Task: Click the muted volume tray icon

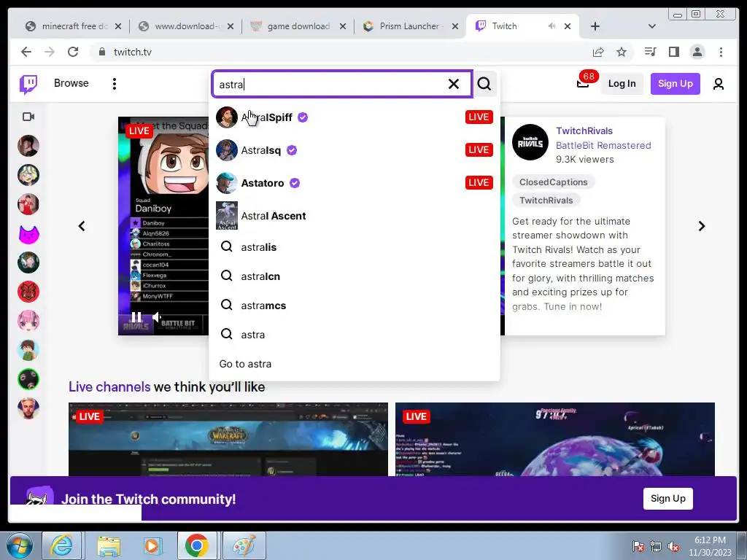Action: point(673,546)
